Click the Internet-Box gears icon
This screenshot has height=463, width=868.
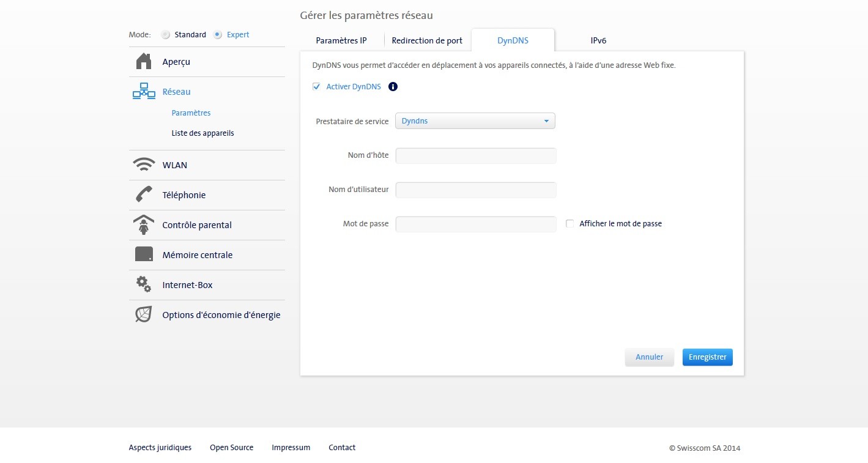pos(144,284)
